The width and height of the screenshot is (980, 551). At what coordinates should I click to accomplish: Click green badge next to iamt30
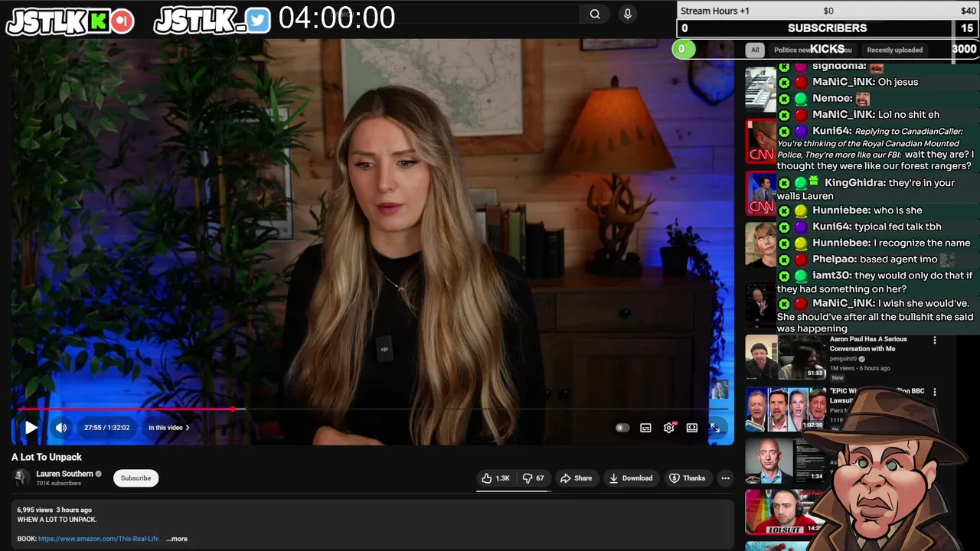[x=801, y=275]
